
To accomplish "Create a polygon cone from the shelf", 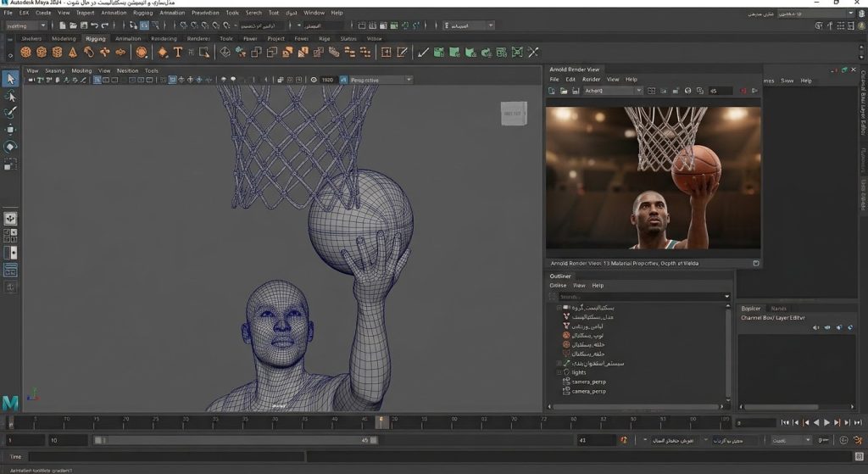I will pos(73,52).
